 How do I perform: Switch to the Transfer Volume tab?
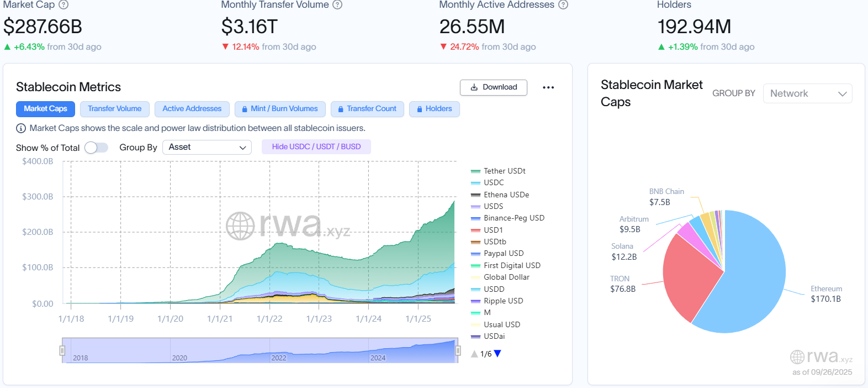coord(115,109)
